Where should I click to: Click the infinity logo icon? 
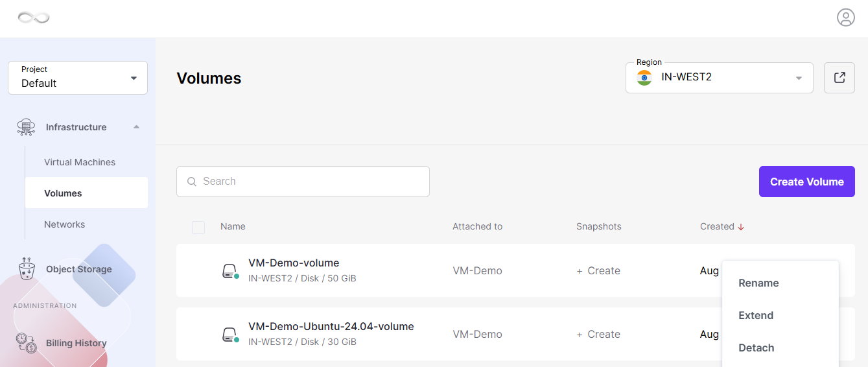tap(34, 18)
